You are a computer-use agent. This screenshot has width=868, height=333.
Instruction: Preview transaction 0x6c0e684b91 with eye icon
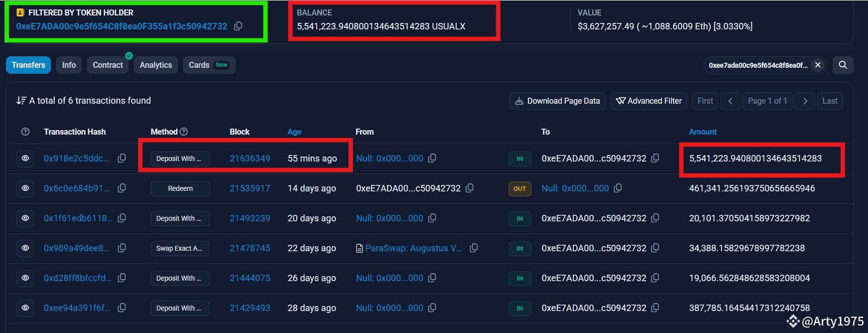pyautogui.click(x=25, y=188)
